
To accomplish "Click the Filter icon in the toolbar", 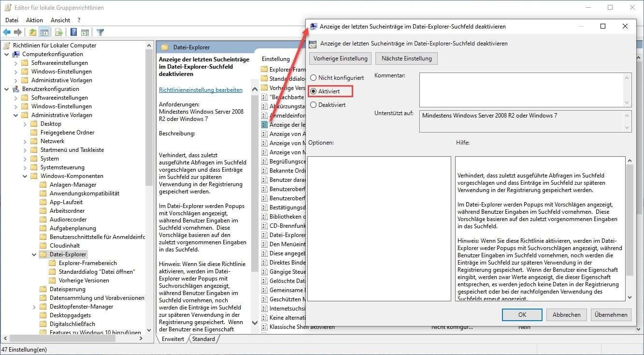I will click(x=100, y=32).
